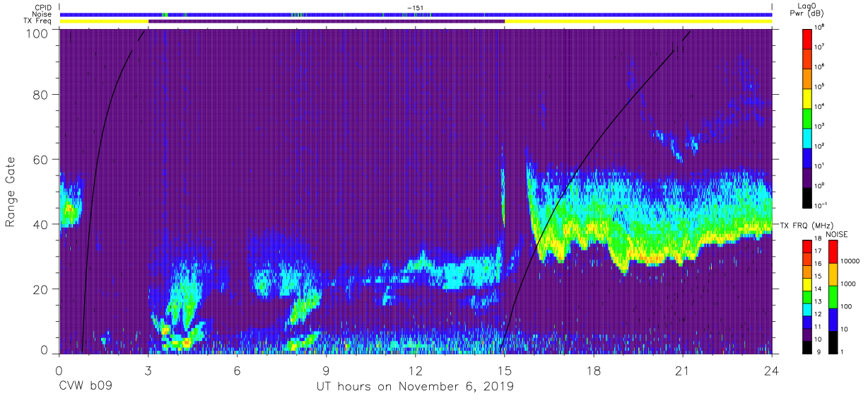Click the 6 tick on the UT hours axis
Image resolution: width=868 pixels, height=401 pixels.
(x=237, y=370)
